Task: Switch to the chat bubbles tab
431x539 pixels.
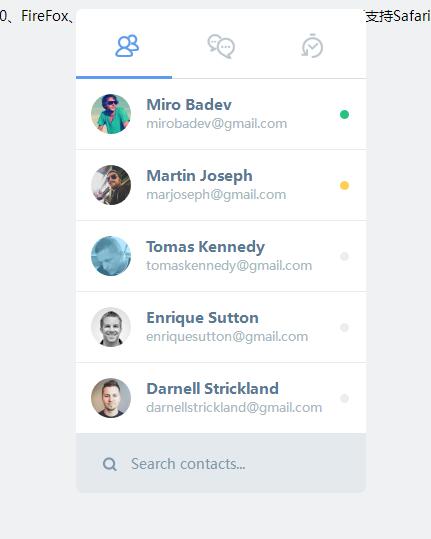Action: coord(221,46)
